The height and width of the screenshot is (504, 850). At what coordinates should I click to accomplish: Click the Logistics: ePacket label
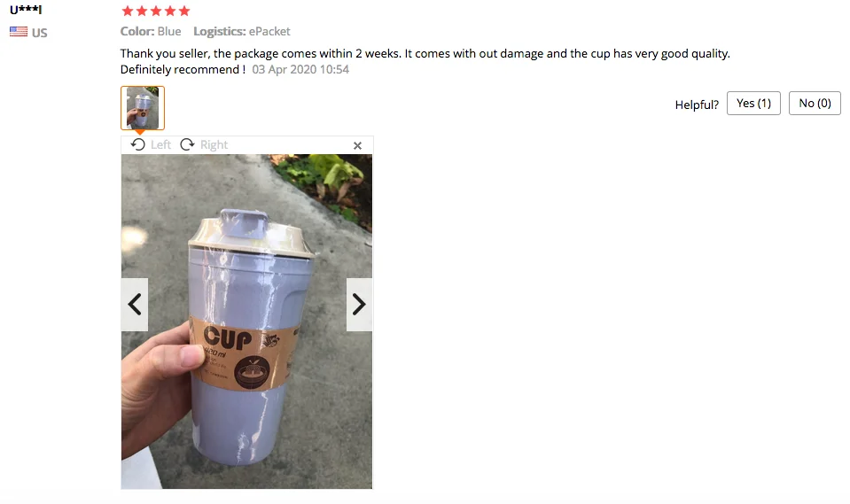coord(242,31)
